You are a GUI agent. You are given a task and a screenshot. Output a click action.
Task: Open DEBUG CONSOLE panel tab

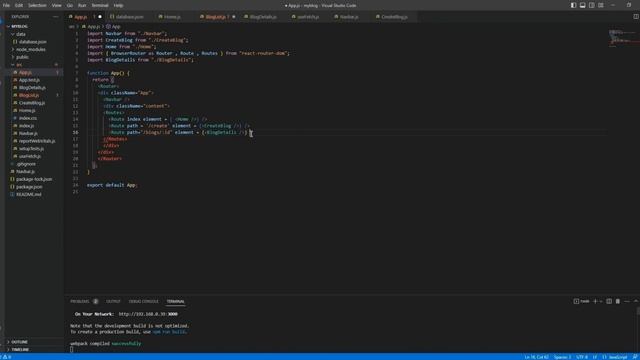click(144, 302)
